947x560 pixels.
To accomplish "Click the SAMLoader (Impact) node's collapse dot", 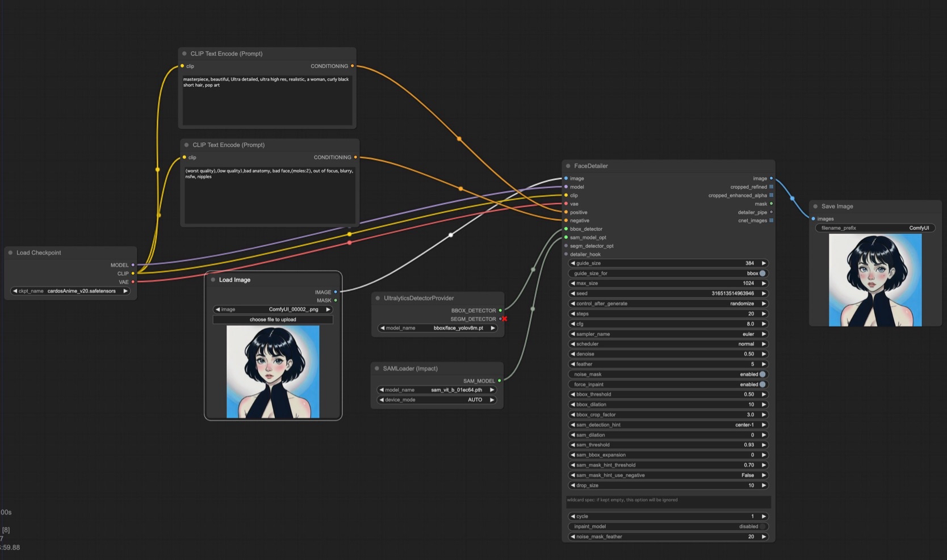I will (376, 369).
